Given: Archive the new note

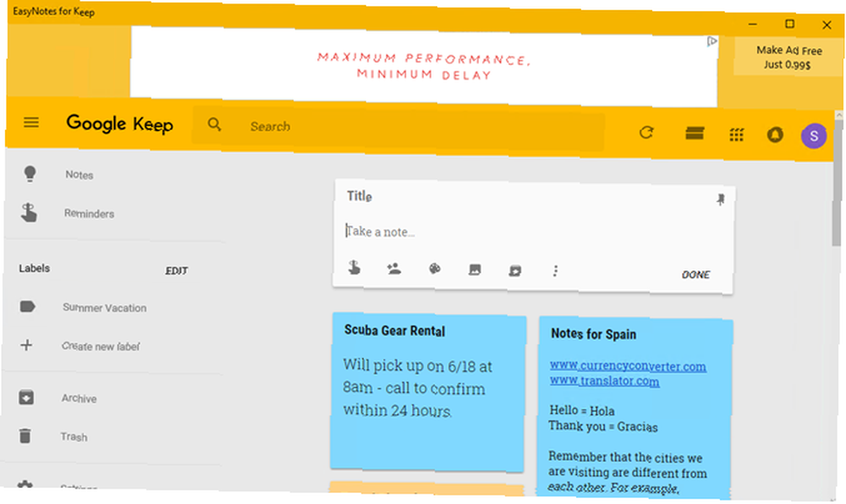Looking at the screenshot, I should point(515,271).
